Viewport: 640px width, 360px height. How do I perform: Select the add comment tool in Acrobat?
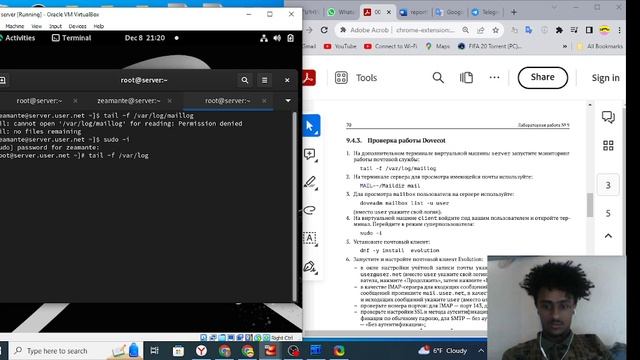click(310, 154)
